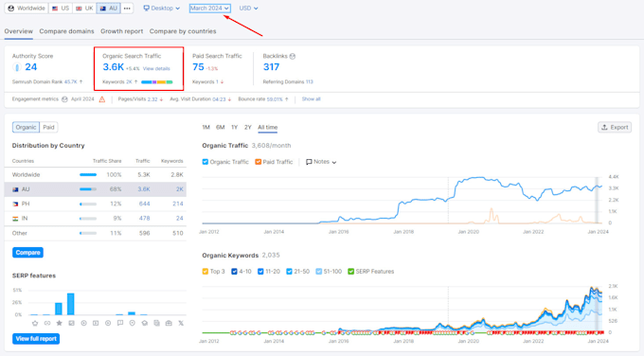
Task: Click the India flag in the IN row
Action: pos(15,219)
